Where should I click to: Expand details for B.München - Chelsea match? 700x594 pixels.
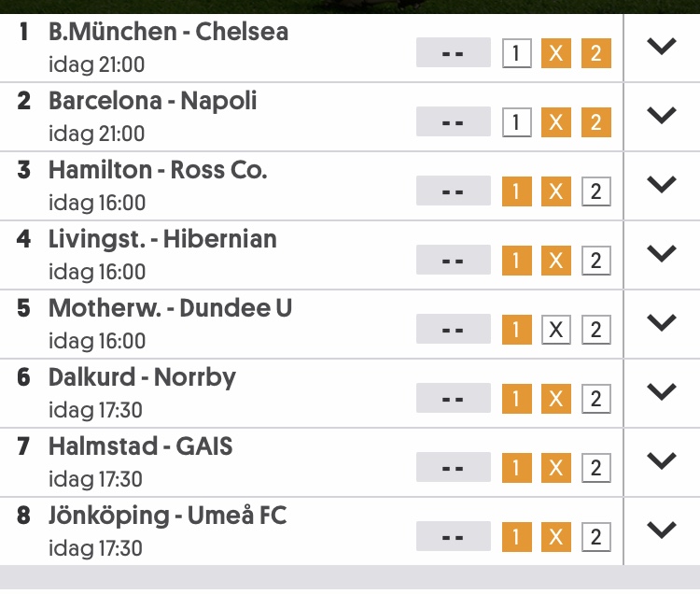[x=662, y=47]
